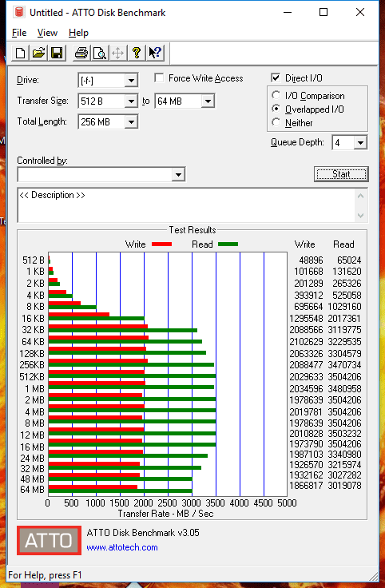Click the ATTO application title bar icon
The height and width of the screenshot is (588, 385).
pos(18,12)
